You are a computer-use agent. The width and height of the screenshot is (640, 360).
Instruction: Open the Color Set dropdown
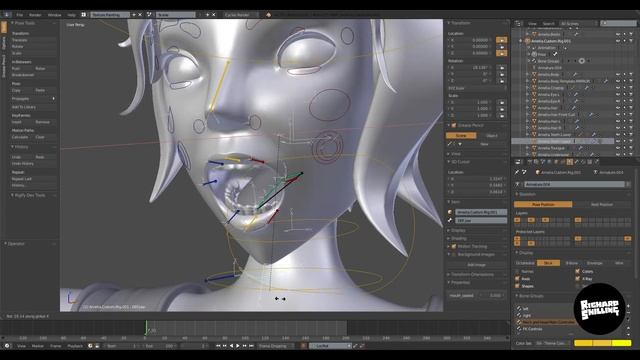click(x=553, y=343)
